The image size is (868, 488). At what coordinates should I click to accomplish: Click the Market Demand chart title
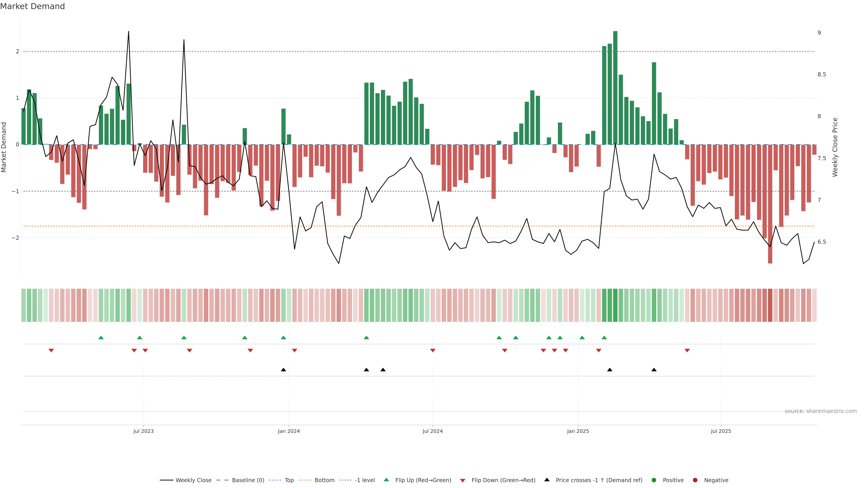(x=32, y=6)
